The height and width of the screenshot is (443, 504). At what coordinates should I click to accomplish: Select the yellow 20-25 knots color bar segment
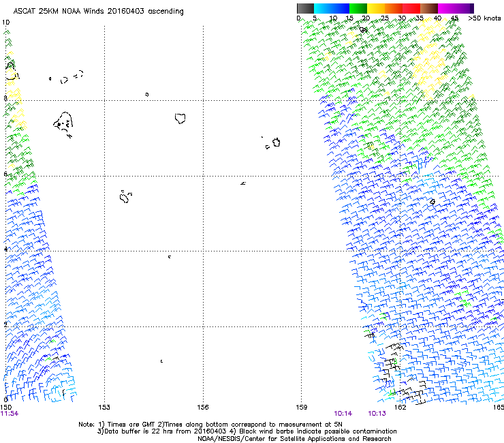point(376,8)
